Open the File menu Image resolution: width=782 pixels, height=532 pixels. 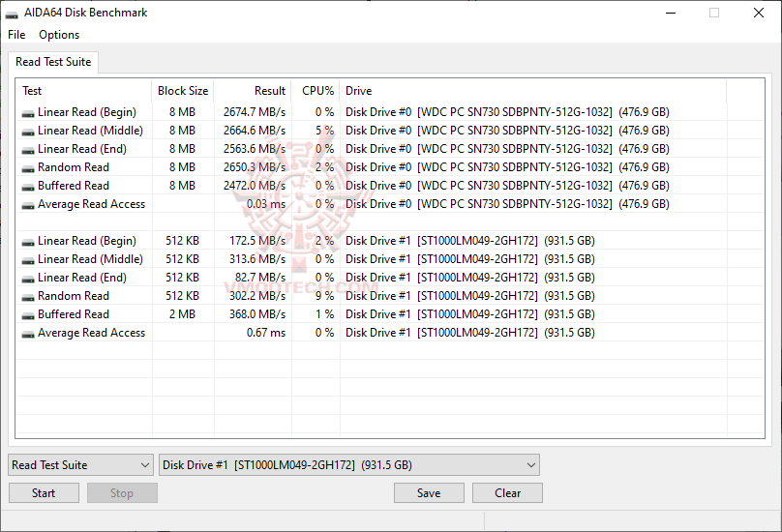coord(16,35)
